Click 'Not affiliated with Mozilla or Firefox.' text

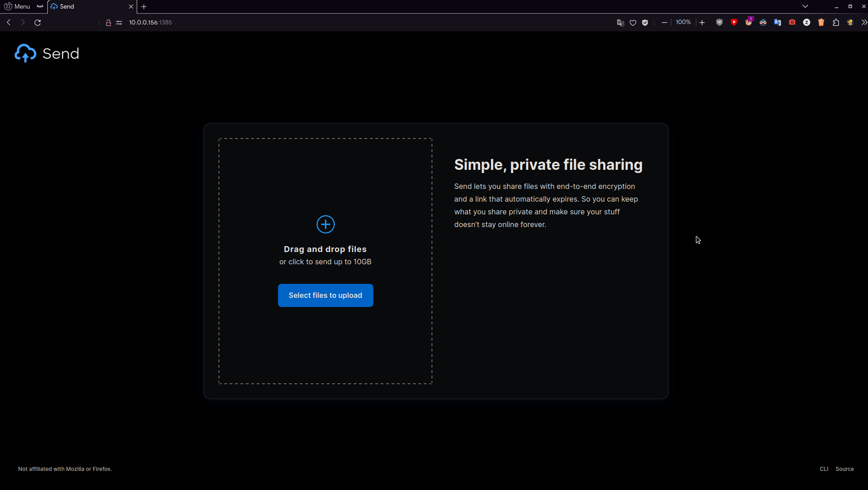[65, 469]
